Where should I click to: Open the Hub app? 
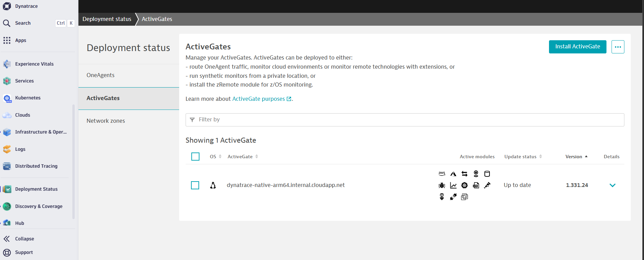click(20, 223)
